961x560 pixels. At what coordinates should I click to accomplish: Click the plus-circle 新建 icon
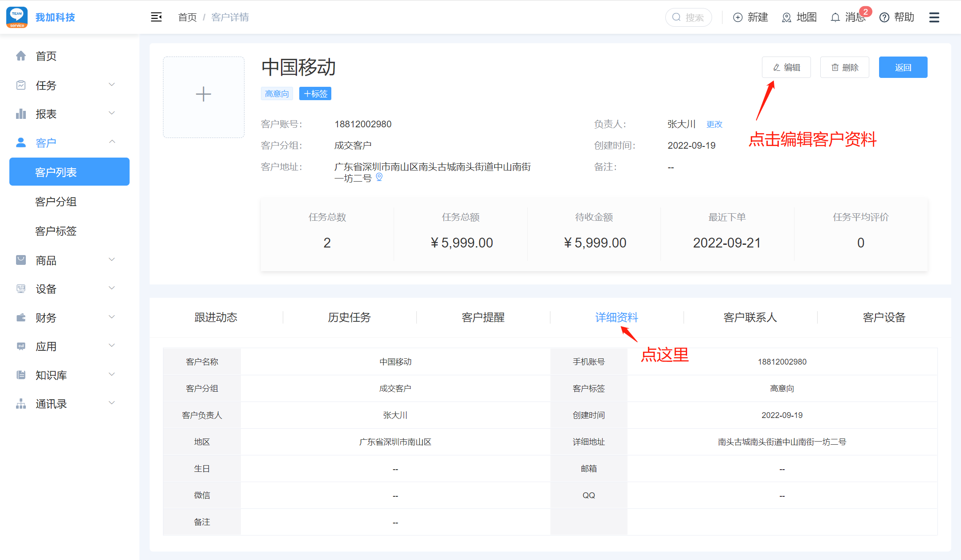tap(738, 17)
